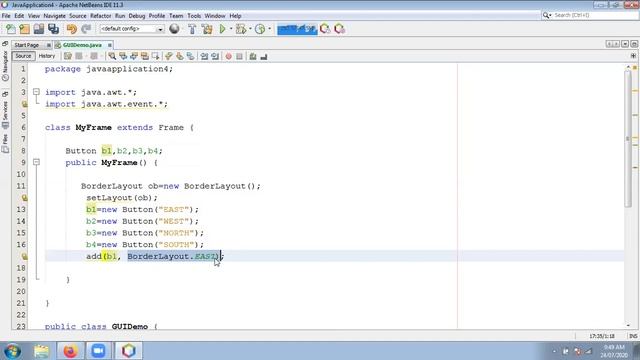Click the Undo arrow icon
The height and width of the screenshot is (360, 640).
pyautogui.click(x=71, y=29)
